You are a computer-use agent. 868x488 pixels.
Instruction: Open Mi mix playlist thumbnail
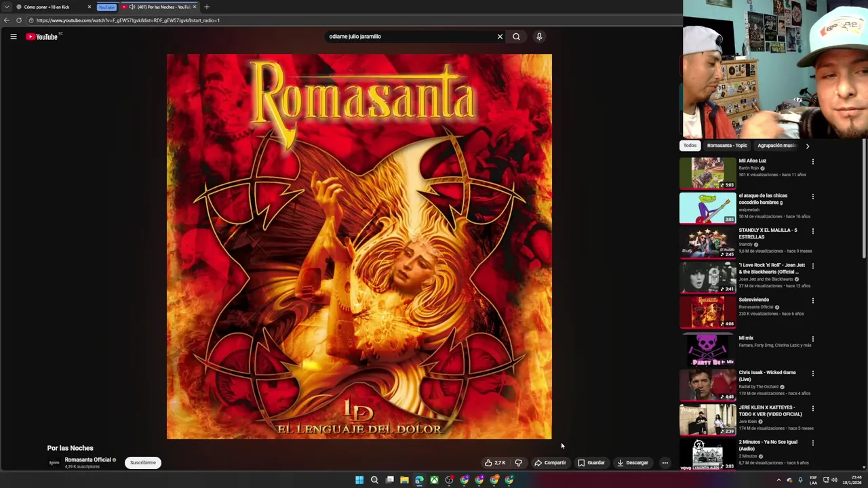coord(708,350)
